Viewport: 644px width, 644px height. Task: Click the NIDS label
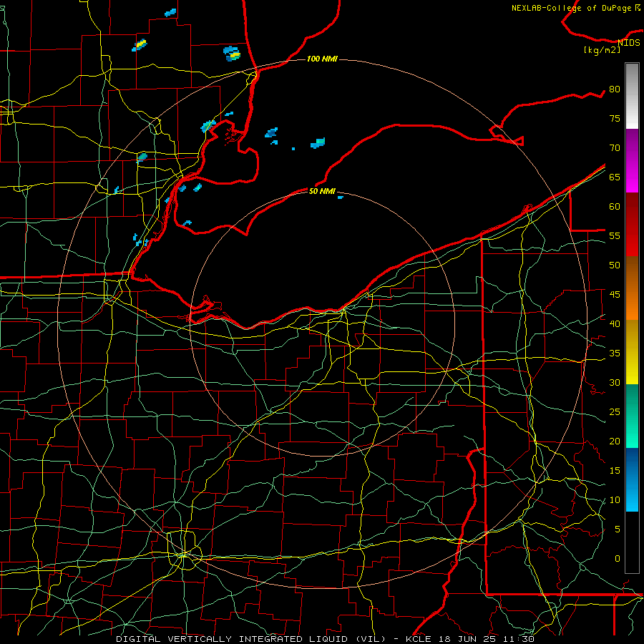(x=628, y=43)
